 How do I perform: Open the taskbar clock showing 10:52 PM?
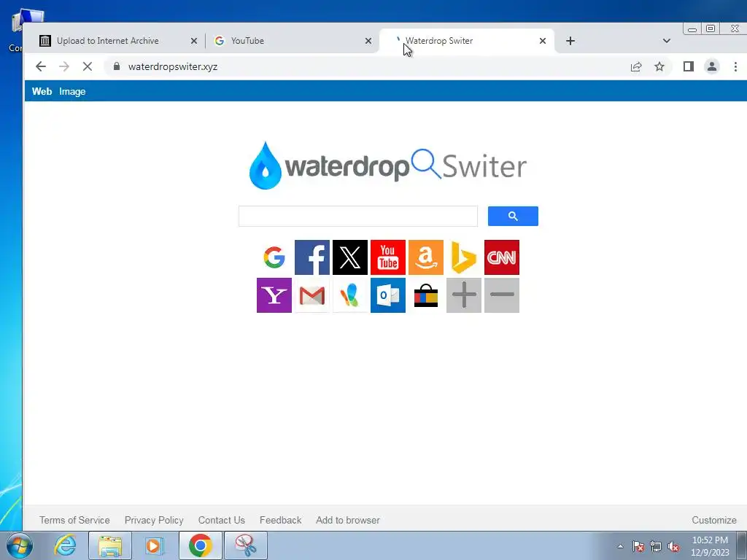pos(710,546)
